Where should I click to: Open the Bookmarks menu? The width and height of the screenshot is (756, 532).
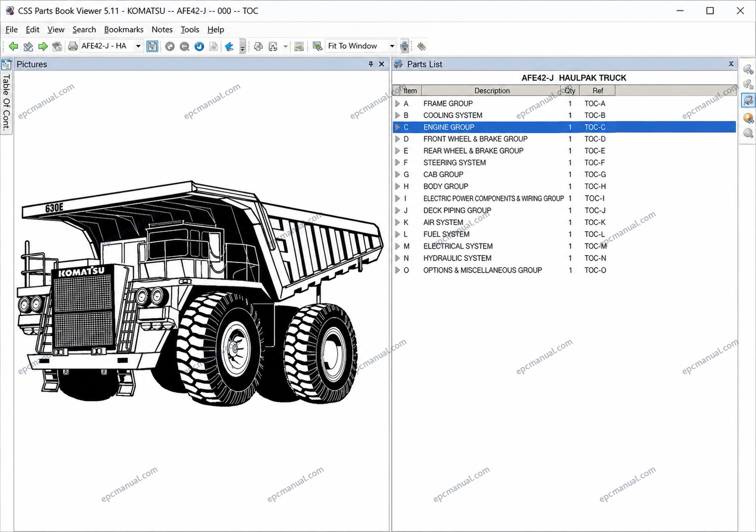[123, 29]
